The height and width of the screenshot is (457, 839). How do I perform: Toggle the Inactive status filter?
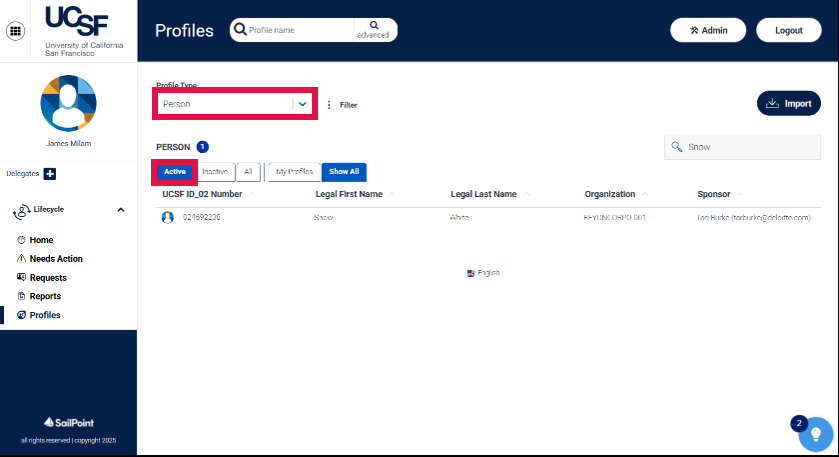tap(215, 172)
